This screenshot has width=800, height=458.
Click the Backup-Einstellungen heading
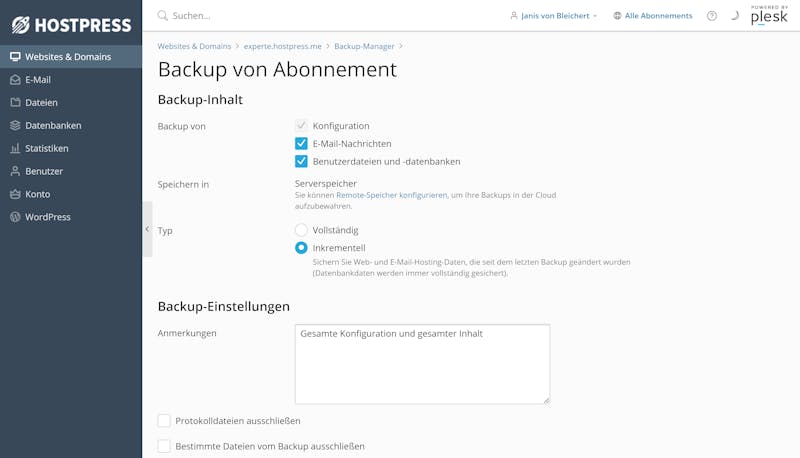pos(223,307)
